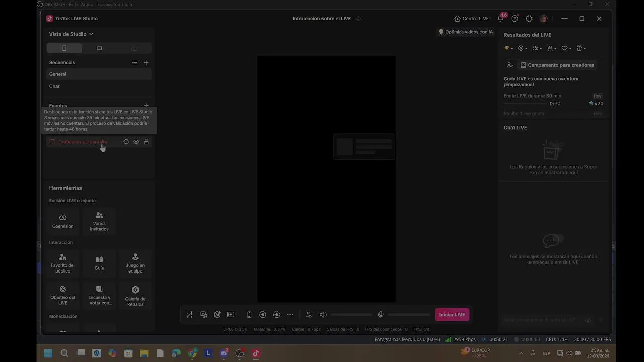Mute the speaker output icon
Viewport: 644px width, 362px height.
323,315
